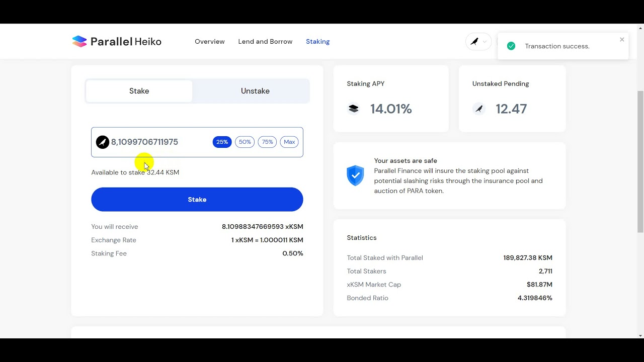Click the $81.87M market cap value
This screenshot has width=644, height=362.
539,285
